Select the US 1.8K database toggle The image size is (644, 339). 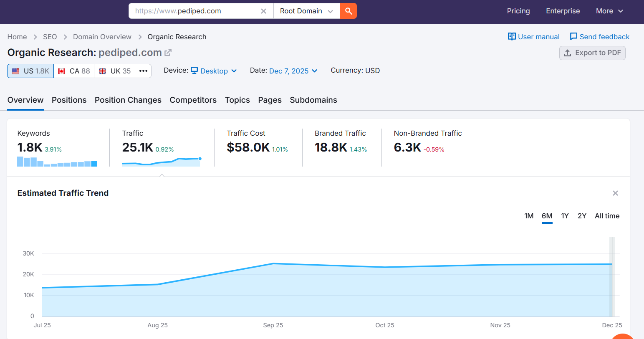[30, 71]
